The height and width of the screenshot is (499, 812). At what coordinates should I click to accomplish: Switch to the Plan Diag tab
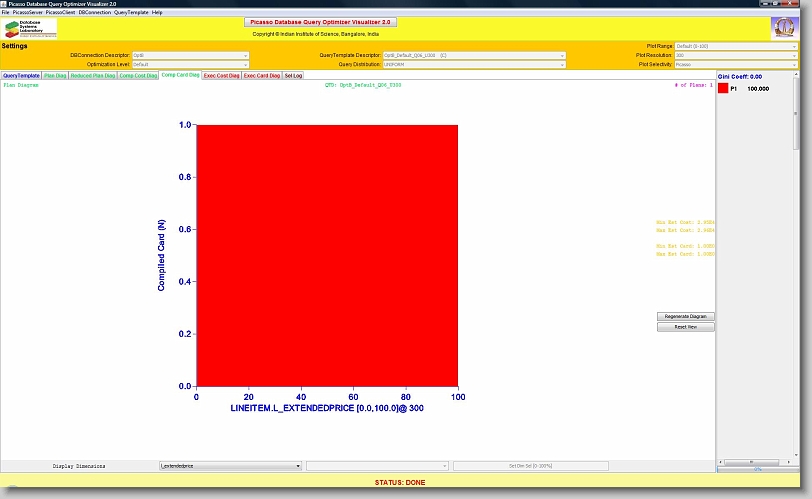55,75
